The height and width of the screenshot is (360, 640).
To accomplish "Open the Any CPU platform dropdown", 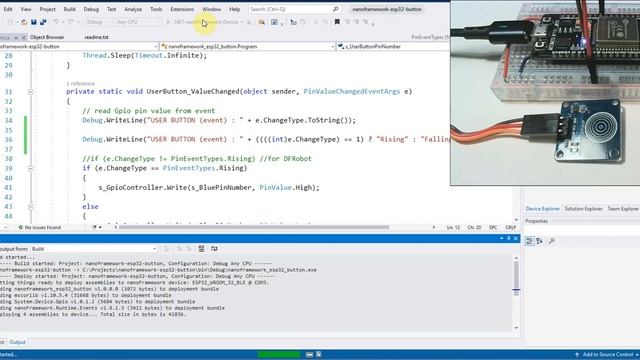I will [x=138, y=22].
